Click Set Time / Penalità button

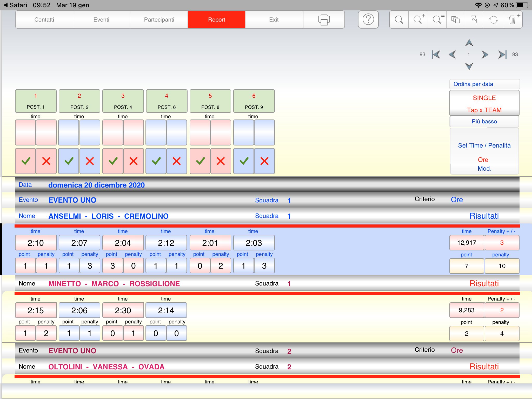point(484,145)
